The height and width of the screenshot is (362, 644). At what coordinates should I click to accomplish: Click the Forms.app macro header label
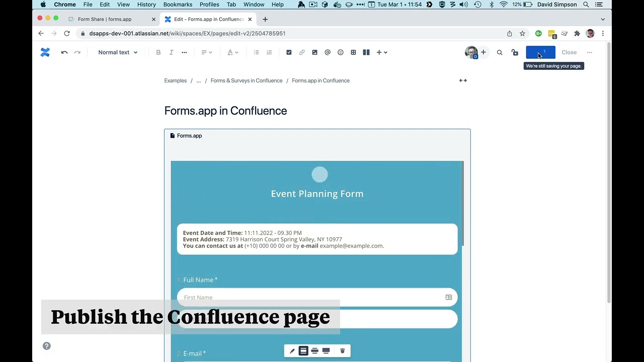[186, 136]
